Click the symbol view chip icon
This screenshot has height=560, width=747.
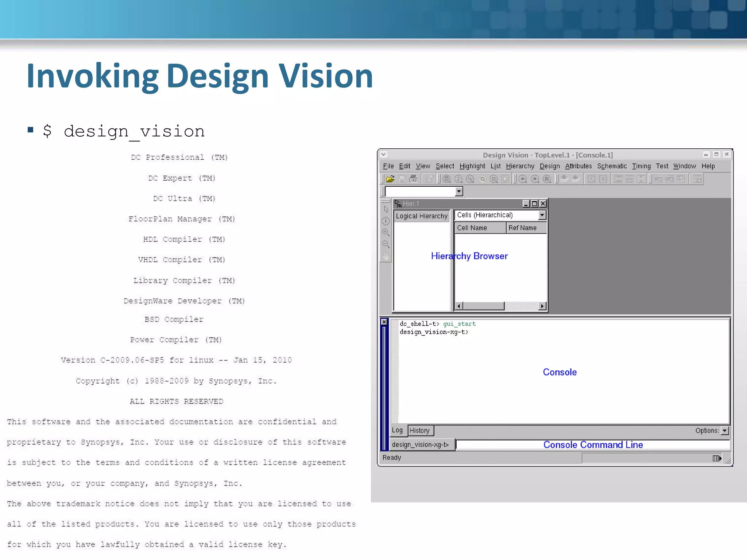tap(603, 179)
